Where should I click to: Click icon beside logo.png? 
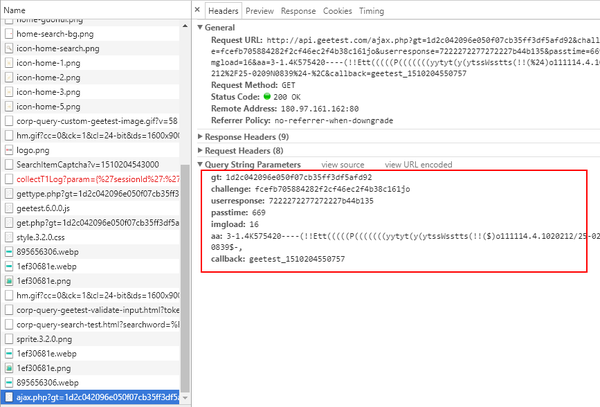[x=9, y=150]
